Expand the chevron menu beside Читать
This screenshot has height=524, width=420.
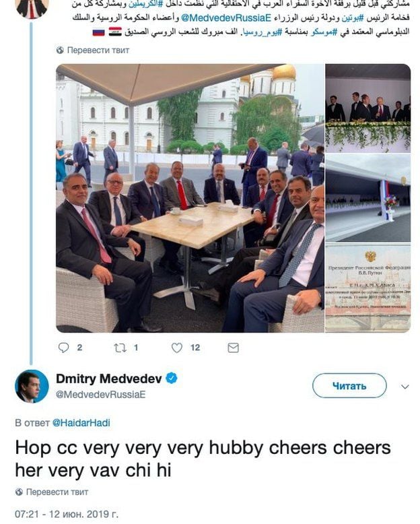(x=405, y=387)
